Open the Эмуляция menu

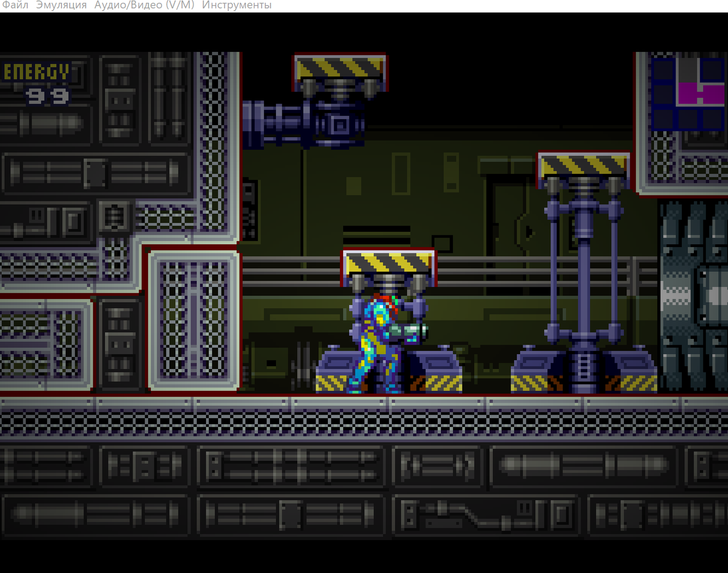tap(61, 5)
